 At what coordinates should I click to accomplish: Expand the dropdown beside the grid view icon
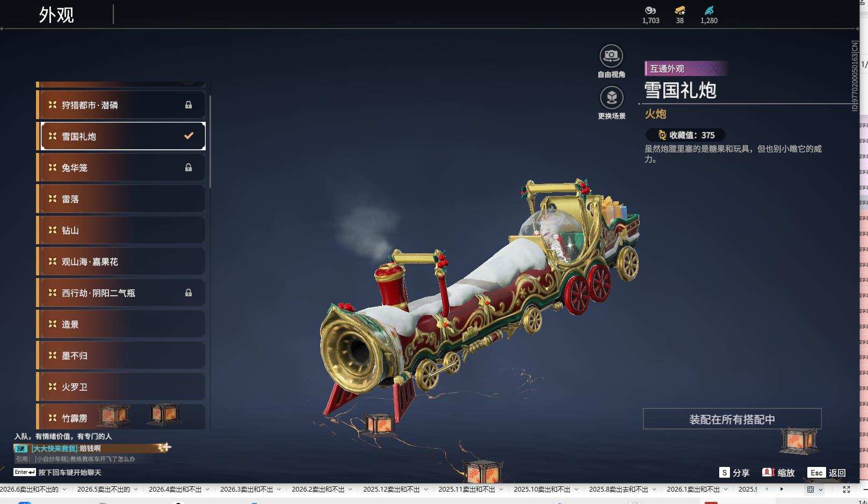tap(820, 490)
